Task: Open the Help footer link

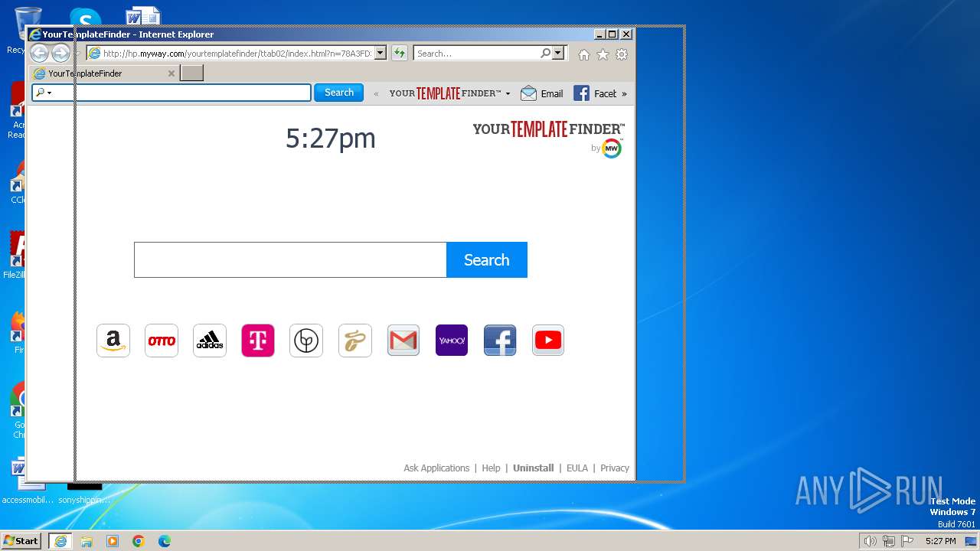Action: tap(491, 468)
